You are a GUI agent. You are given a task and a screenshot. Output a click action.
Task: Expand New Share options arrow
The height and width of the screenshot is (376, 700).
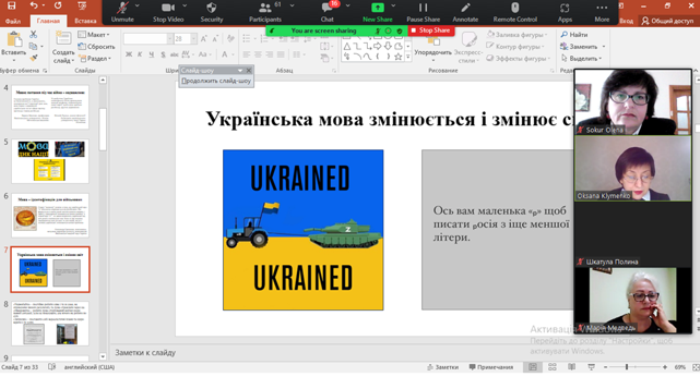[393, 6]
